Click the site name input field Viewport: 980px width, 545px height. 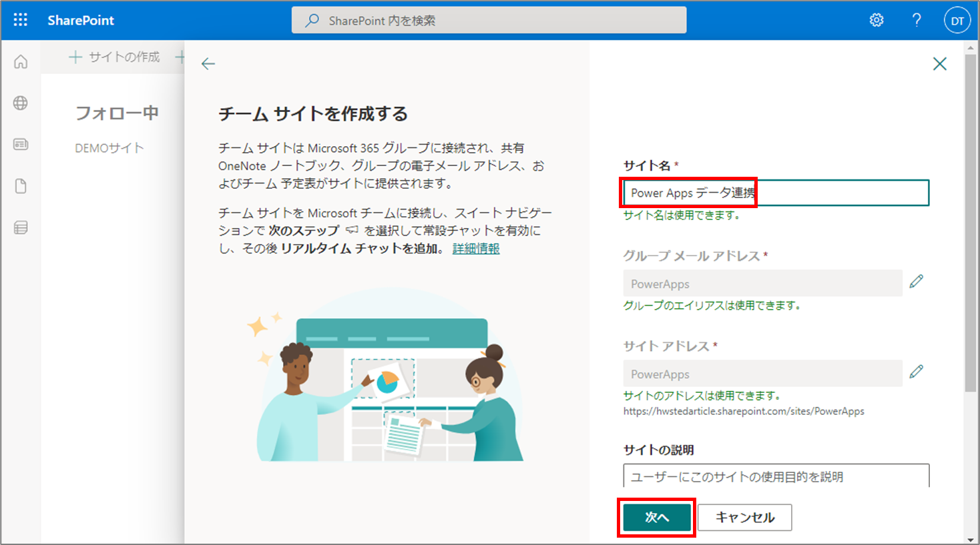coord(776,193)
